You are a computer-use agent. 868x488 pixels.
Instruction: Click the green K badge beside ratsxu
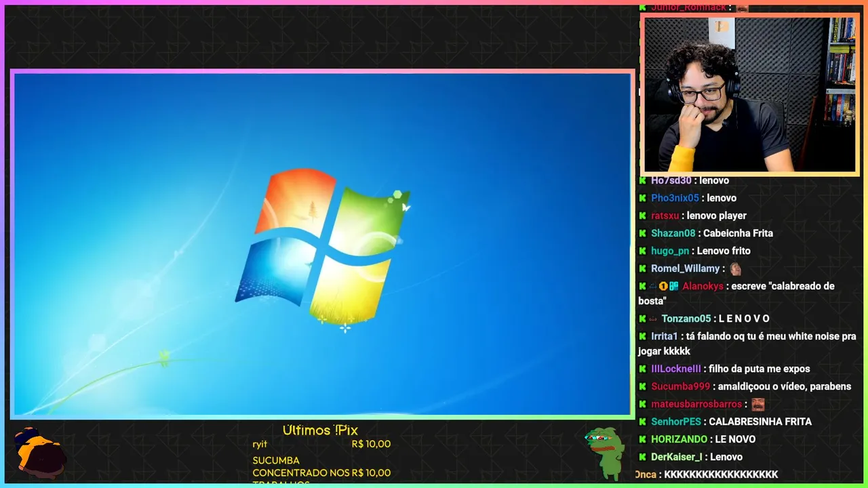click(x=642, y=216)
